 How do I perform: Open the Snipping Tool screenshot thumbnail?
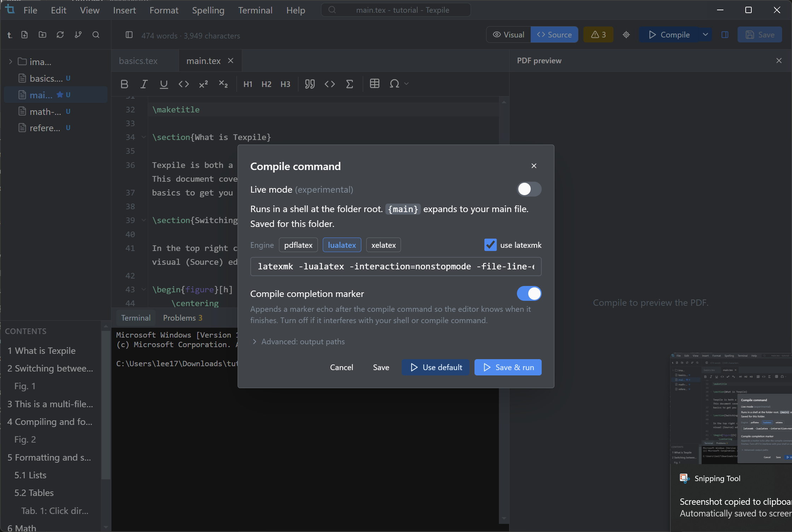[731, 408]
